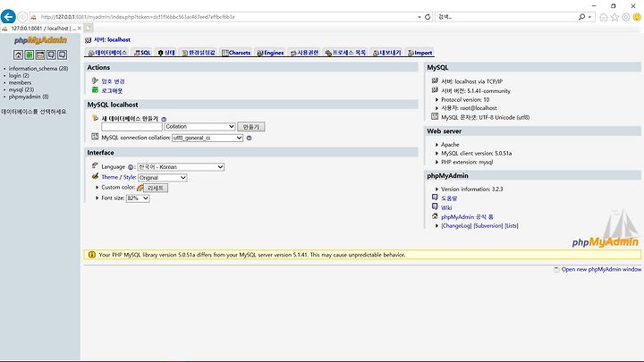Click the help icon after connection collation dropdown
The width and height of the screenshot is (644, 362).
click(249, 138)
